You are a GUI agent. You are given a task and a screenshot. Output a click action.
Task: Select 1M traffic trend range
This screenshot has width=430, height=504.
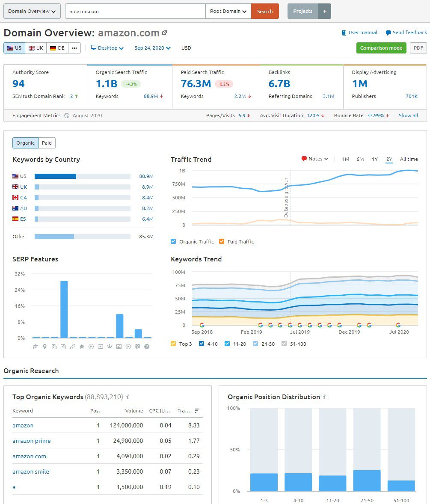345,159
